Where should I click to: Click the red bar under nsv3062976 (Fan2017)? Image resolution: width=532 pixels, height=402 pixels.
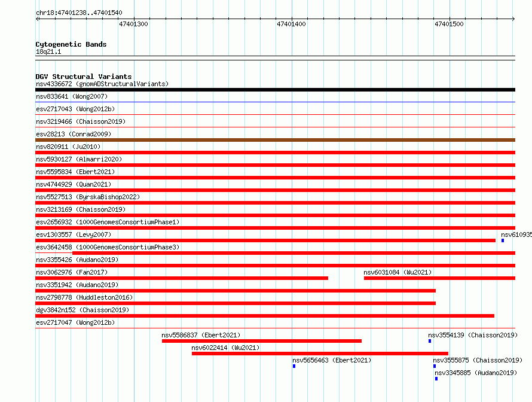pyautogui.click(x=182, y=278)
